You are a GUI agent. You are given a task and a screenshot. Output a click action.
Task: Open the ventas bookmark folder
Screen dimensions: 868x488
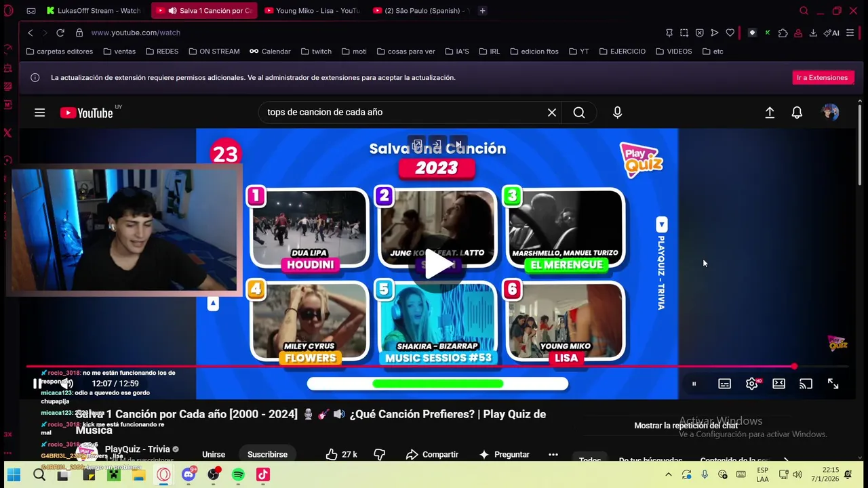[x=119, y=52]
